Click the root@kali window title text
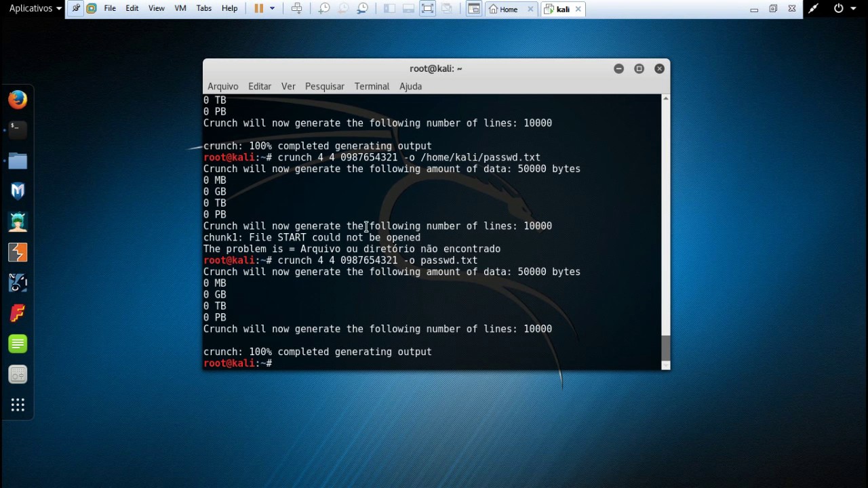868x488 pixels. (435, 68)
